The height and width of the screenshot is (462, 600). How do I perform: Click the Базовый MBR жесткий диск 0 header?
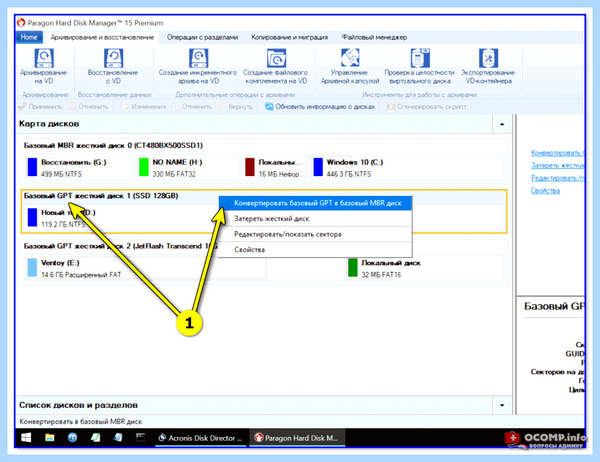pyautogui.click(x=113, y=145)
